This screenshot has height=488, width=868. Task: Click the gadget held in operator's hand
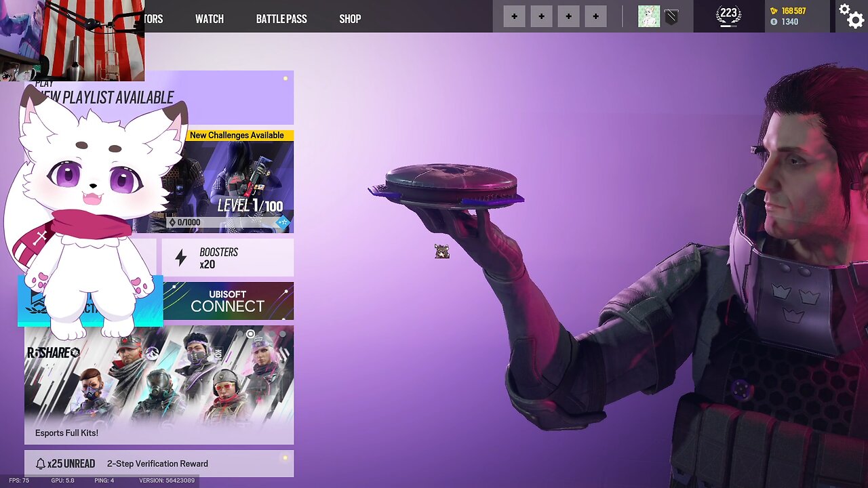[446, 184]
